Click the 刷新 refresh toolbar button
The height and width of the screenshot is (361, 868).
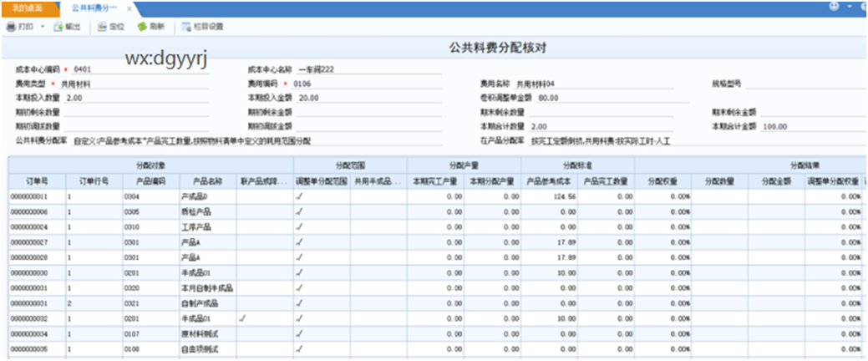[150, 26]
